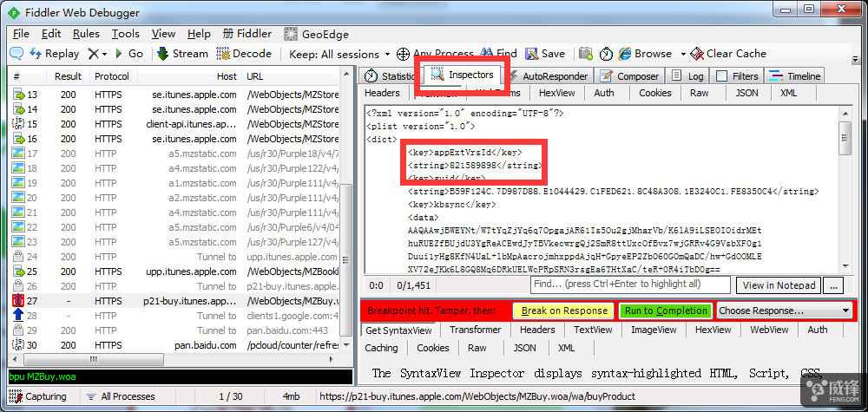
Task: Open the request Headers inspector tab
Action: coord(382,93)
